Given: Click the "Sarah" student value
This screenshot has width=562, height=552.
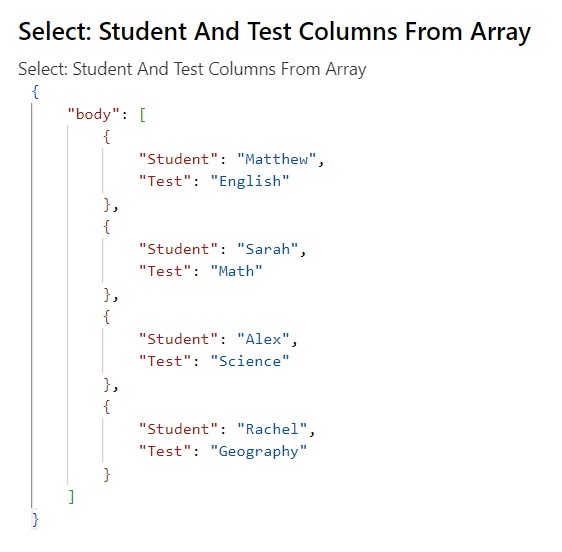Looking at the screenshot, I should (x=267, y=249).
